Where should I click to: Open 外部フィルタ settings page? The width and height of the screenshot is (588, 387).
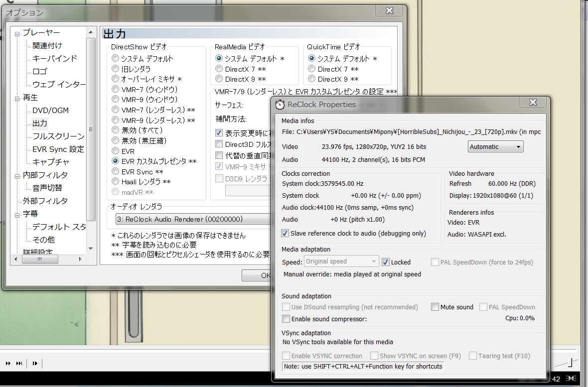[45, 201]
